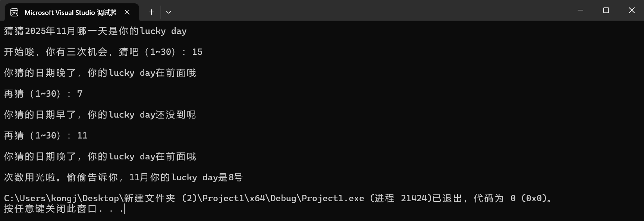Click the line starting with 次数用光啦
The image size is (644, 221).
tap(123, 177)
